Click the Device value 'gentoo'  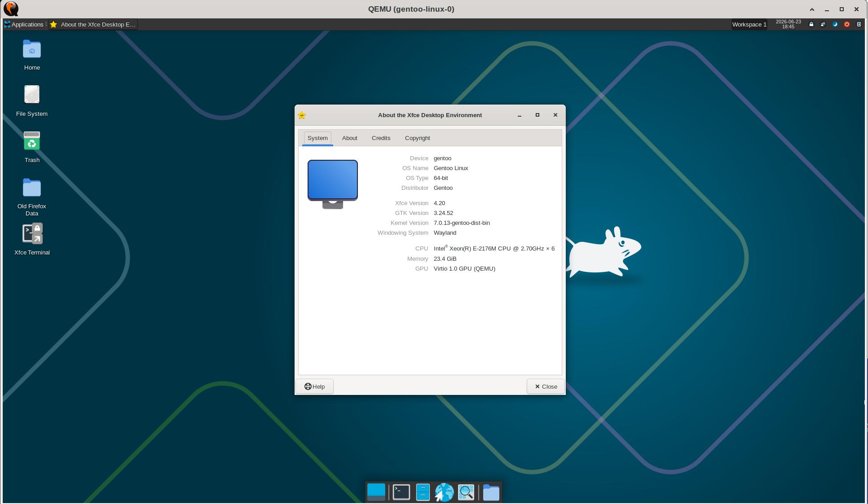coord(442,158)
